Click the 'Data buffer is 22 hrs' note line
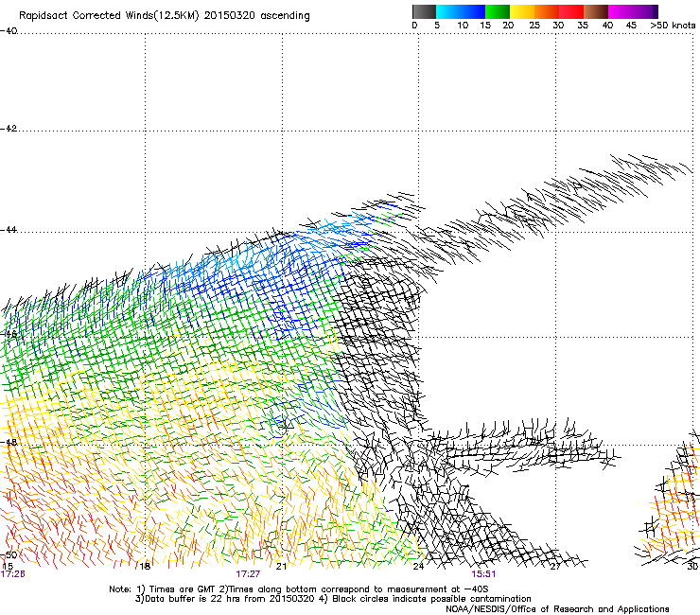 (x=333, y=599)
